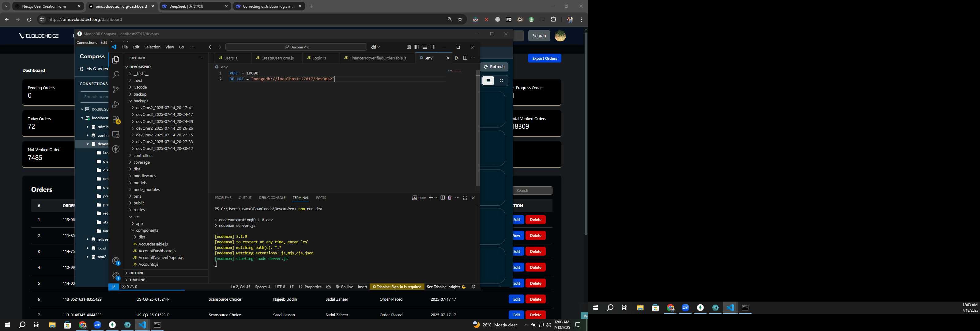The height and width of the screenshot is (331, 980).
Task: Click the VS Code editor vertical scrollbar
Action: click(477, 128)
